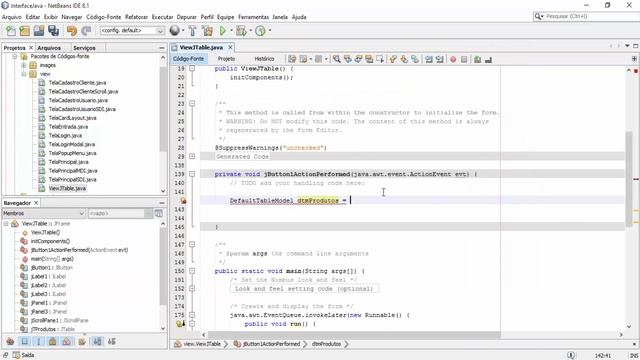
Task: Click the Find Next Occurrence editor icon
Action: (x=358, y=59)
